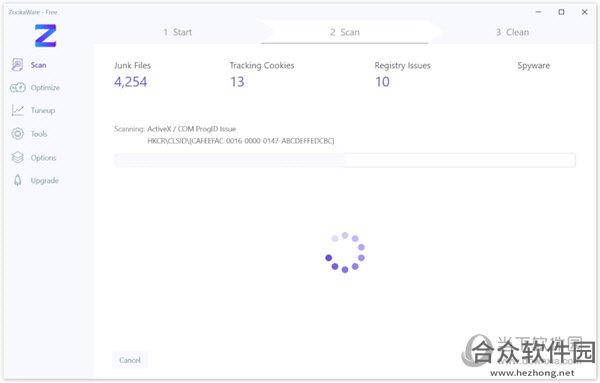Click the Registry Issues count 10
Image resolution: width=600 pixels, height=383 pixels.
pyautogui.click(x=382, y=81)
